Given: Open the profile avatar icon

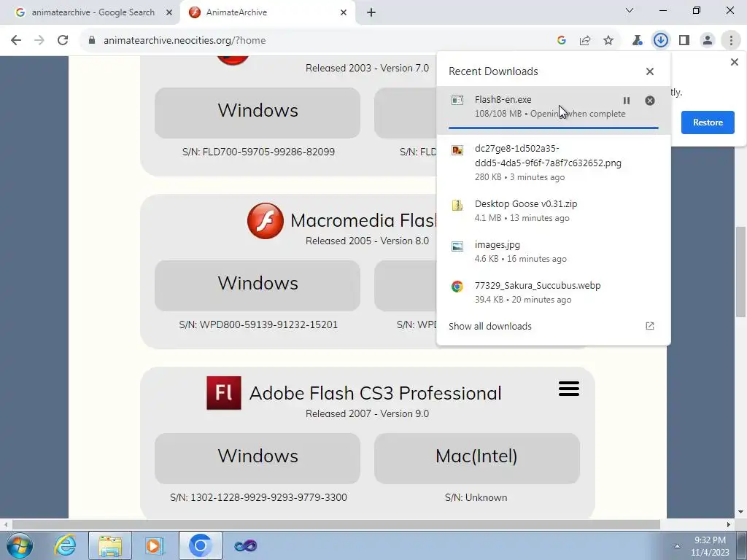Looking at the screenshot, I should tap(708, 41).
